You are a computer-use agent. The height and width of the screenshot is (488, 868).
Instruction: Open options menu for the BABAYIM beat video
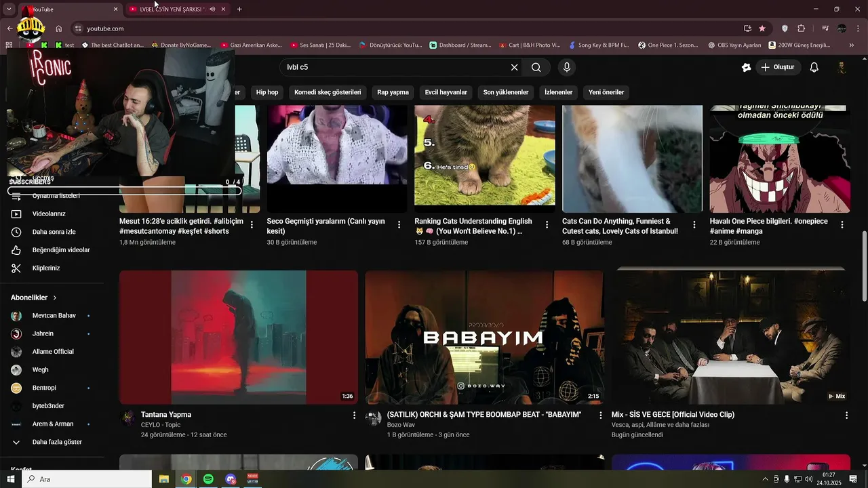pyautogui.click(x=600, y=415)
